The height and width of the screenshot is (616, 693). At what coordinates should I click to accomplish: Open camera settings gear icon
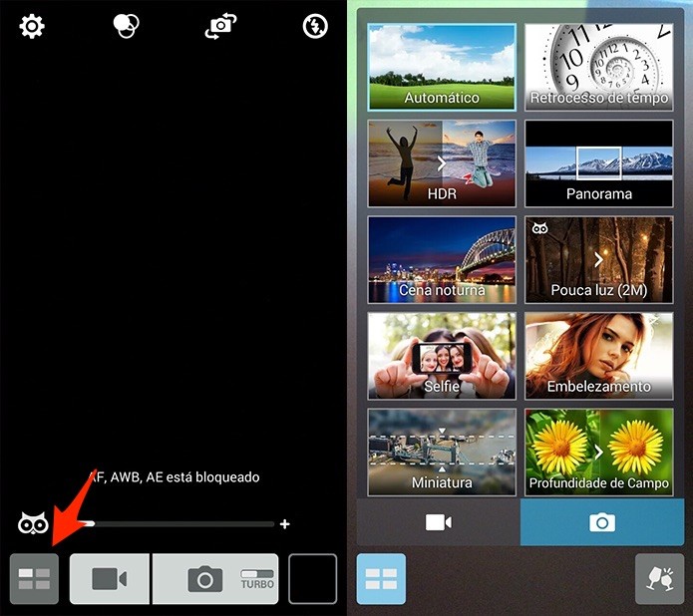coord(32,27)
